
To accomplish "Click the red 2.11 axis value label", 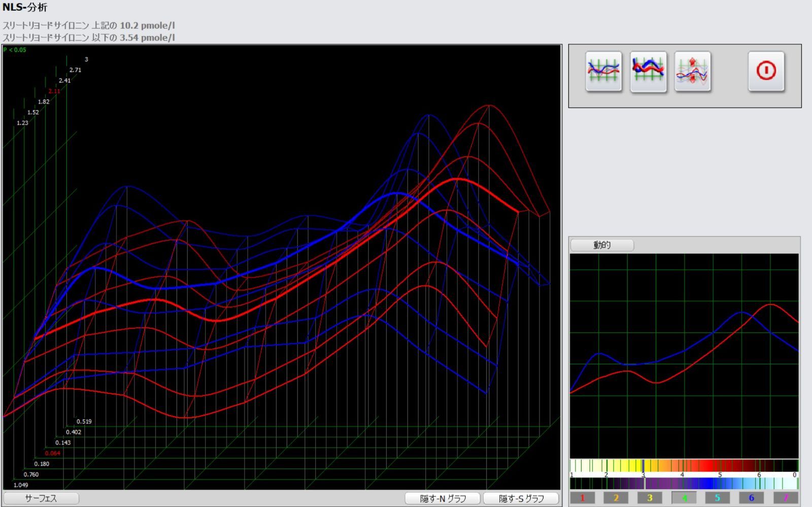I will tap(54, 91).
